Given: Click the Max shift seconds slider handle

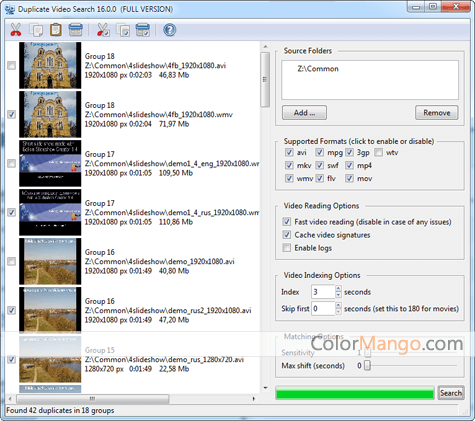Looking at the screenshot, I should [367, 366].
